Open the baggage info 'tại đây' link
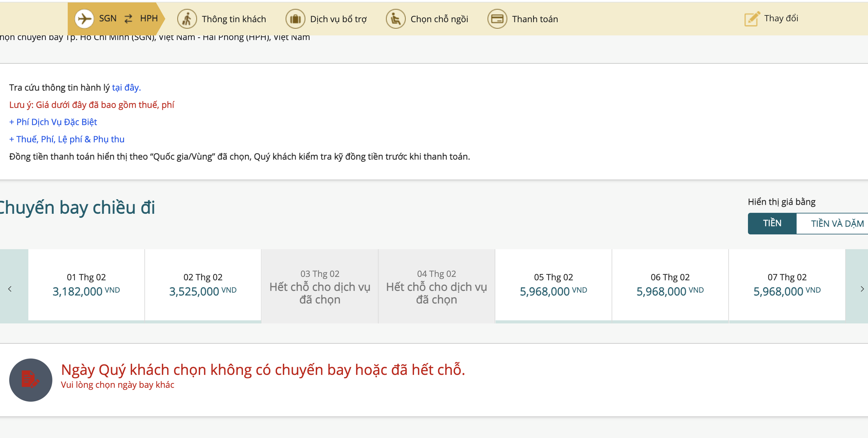 126,88
